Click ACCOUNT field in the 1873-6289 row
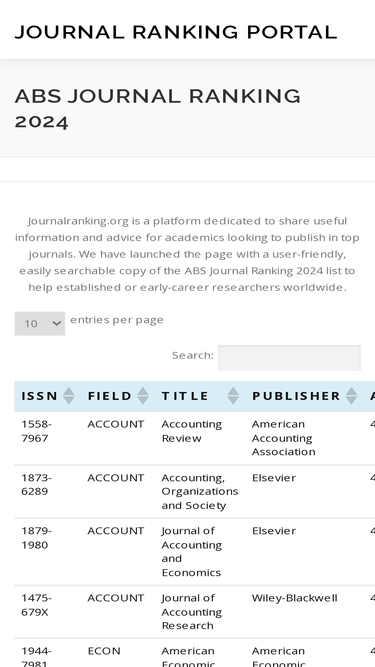Screen dimensions: 375x667 [x=116, y=478]
